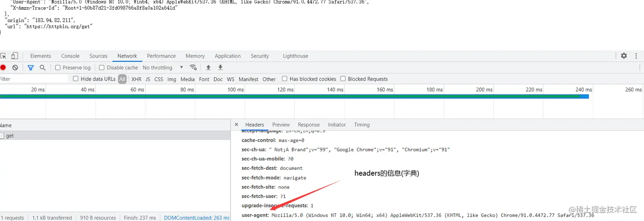Open the Memory panel
Screen dimensions: 644x221
click(195, 56)
